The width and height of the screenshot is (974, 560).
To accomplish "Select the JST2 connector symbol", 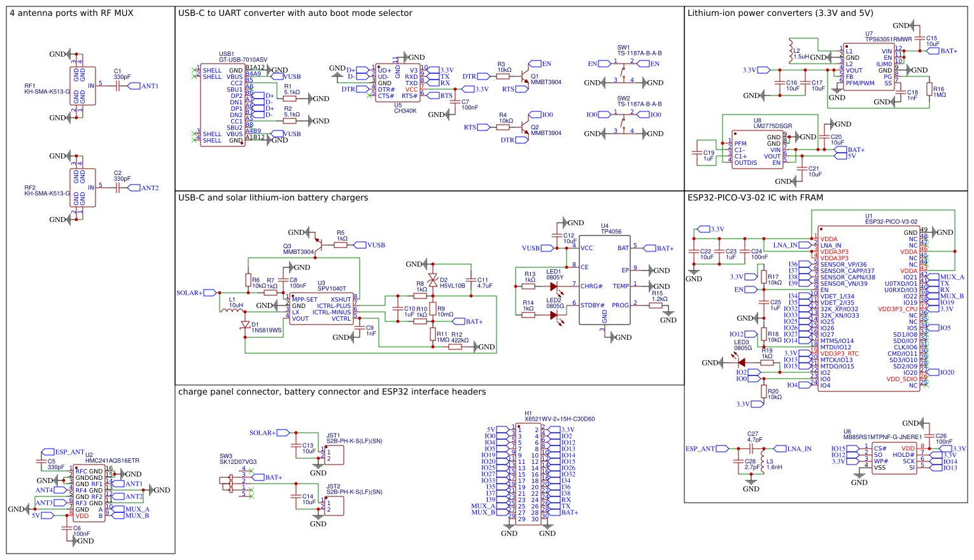I will tap(334, 506).
